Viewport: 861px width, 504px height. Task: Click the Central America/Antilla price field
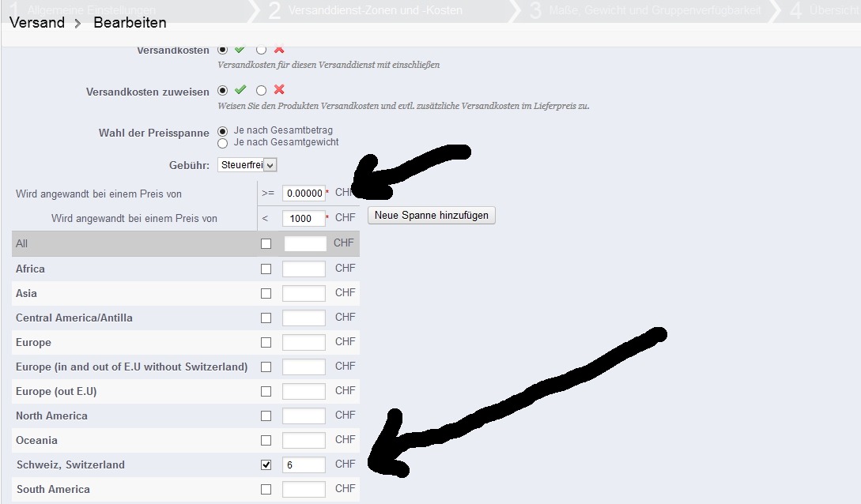point(304,318)
